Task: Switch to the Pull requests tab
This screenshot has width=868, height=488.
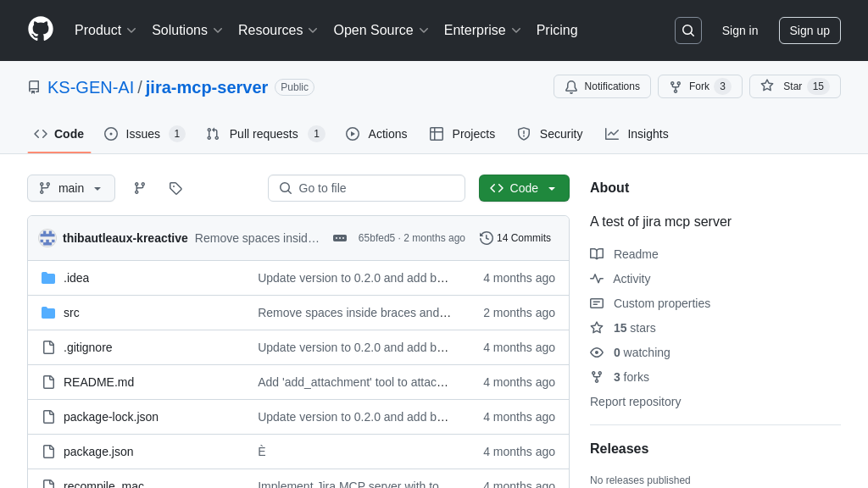Action: pyautogui.click(x=264, y=134)
